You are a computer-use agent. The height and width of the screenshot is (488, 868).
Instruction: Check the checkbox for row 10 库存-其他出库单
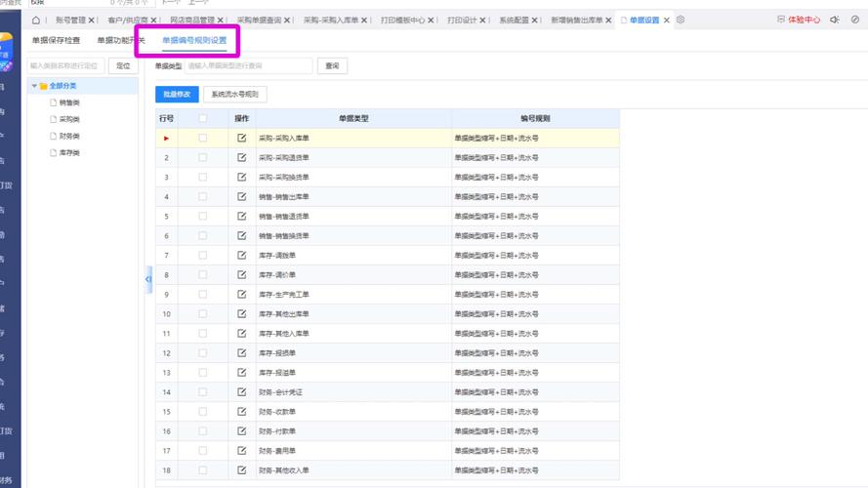[203, 313]
